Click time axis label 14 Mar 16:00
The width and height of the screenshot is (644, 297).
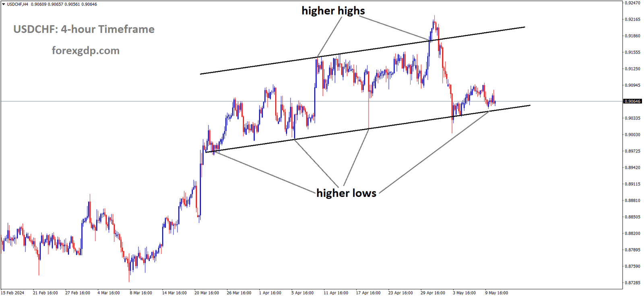pos(174,293)
